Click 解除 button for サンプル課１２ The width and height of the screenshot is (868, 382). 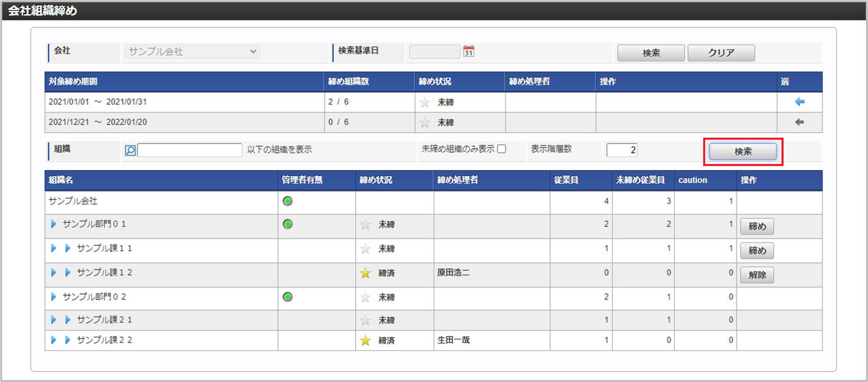point(757,276)
